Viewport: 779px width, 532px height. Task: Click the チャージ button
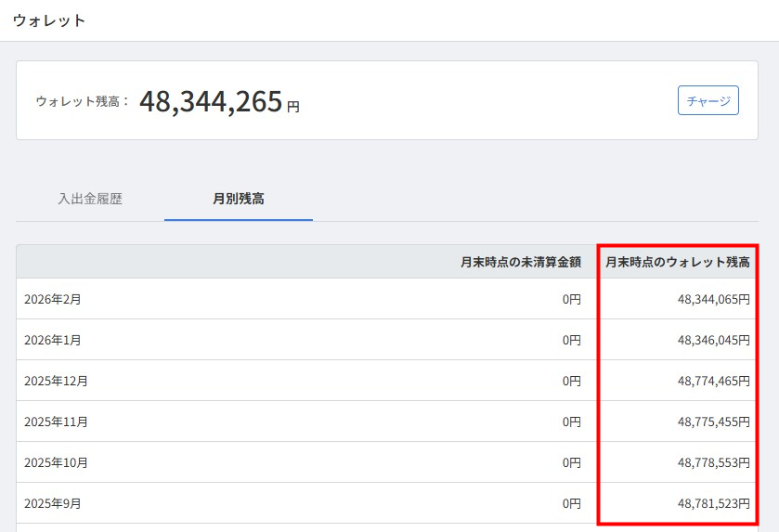tap(708, 100)
